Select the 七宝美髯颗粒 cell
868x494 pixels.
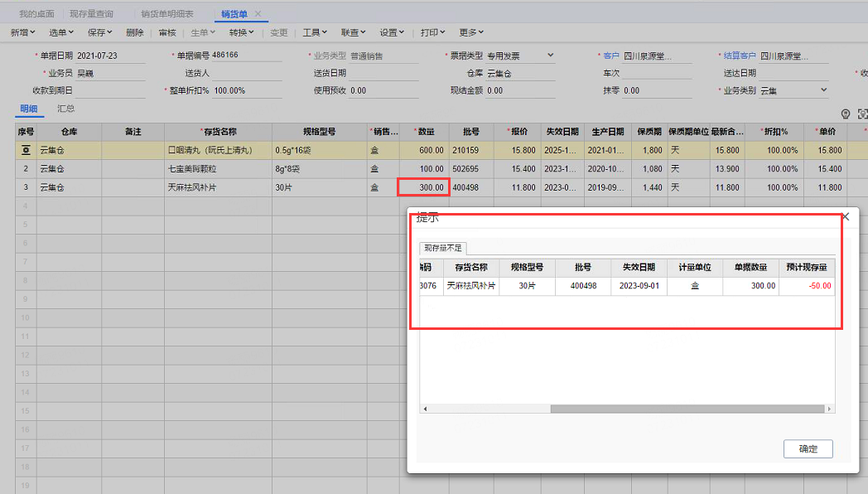tap(218, 169)
